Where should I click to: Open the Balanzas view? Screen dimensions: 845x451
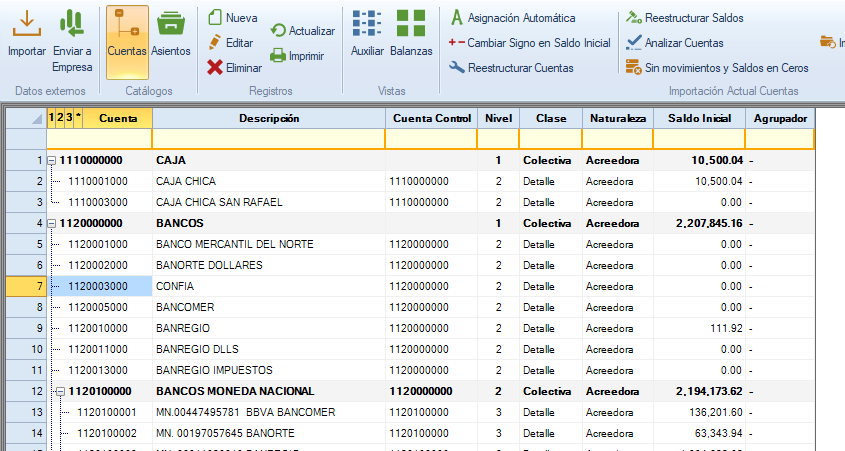click(x=411, y=24)
